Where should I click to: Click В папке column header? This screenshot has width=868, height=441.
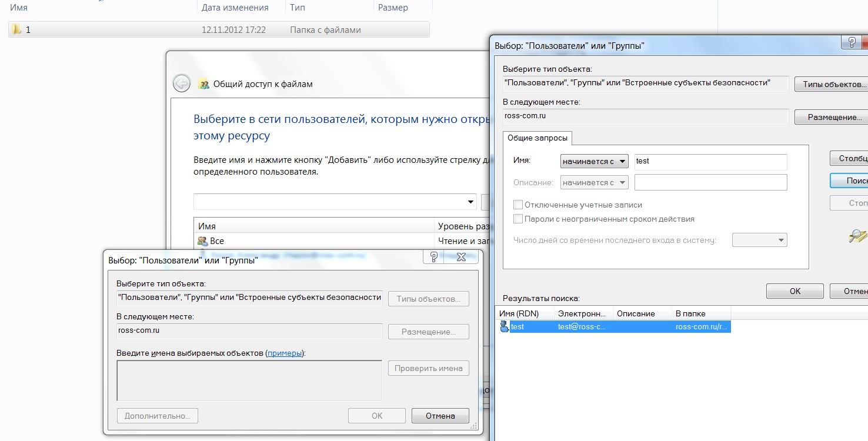[701, 313]
